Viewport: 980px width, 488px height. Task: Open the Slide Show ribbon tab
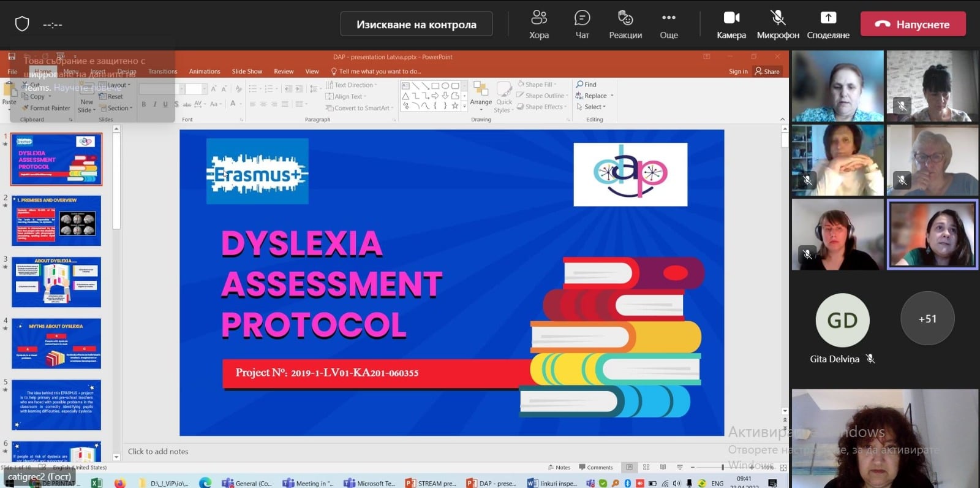coord(247,72)
